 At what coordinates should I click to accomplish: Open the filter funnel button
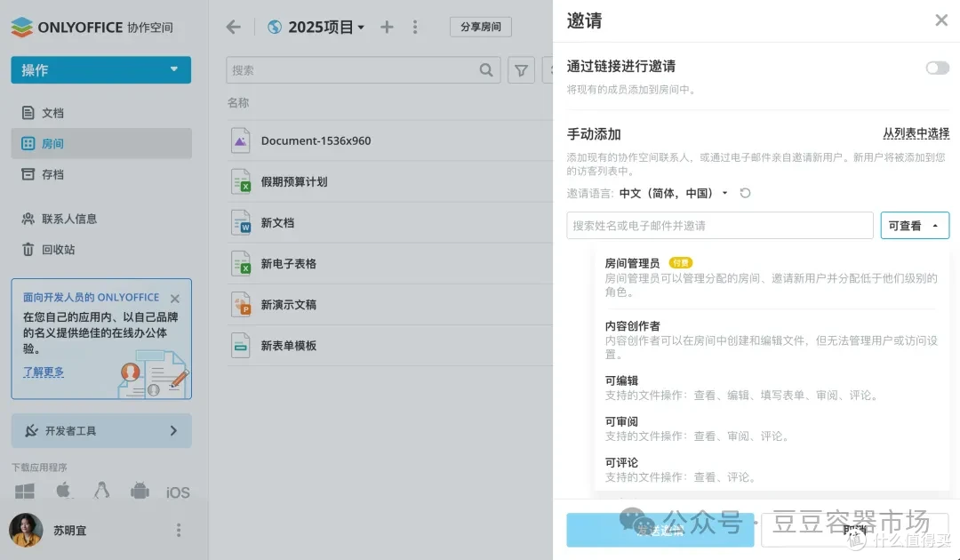521,70
